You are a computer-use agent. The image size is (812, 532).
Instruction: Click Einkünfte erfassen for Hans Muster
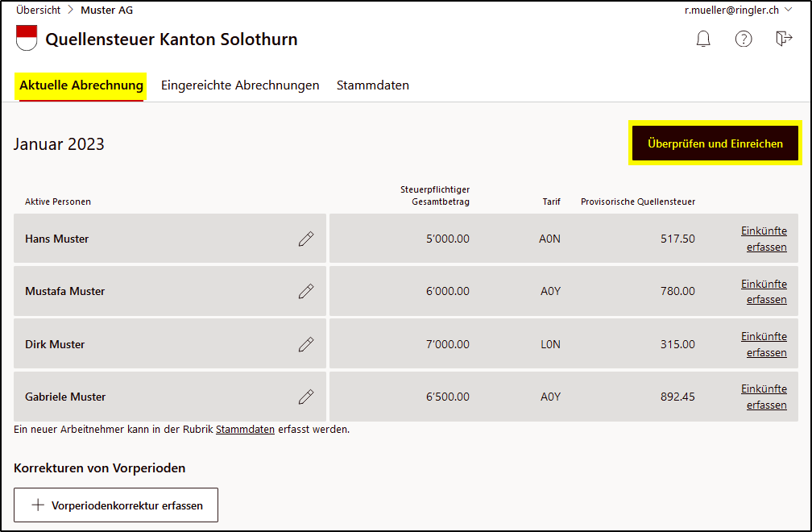point(764,239)
